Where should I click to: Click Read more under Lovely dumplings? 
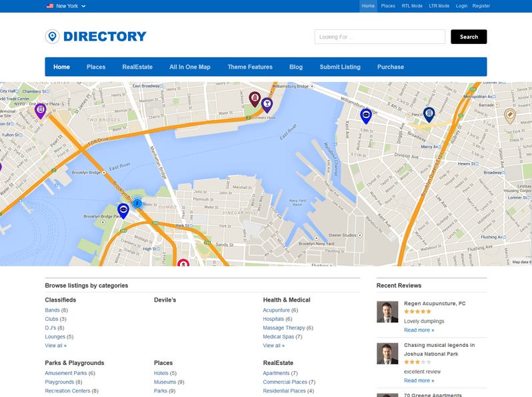point(419,330)
